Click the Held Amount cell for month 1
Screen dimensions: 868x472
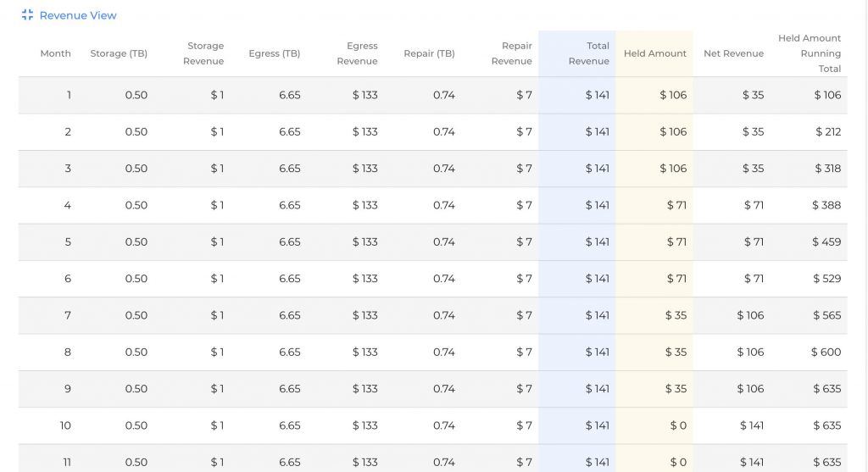pyautogui.click(x=673, y=95)
